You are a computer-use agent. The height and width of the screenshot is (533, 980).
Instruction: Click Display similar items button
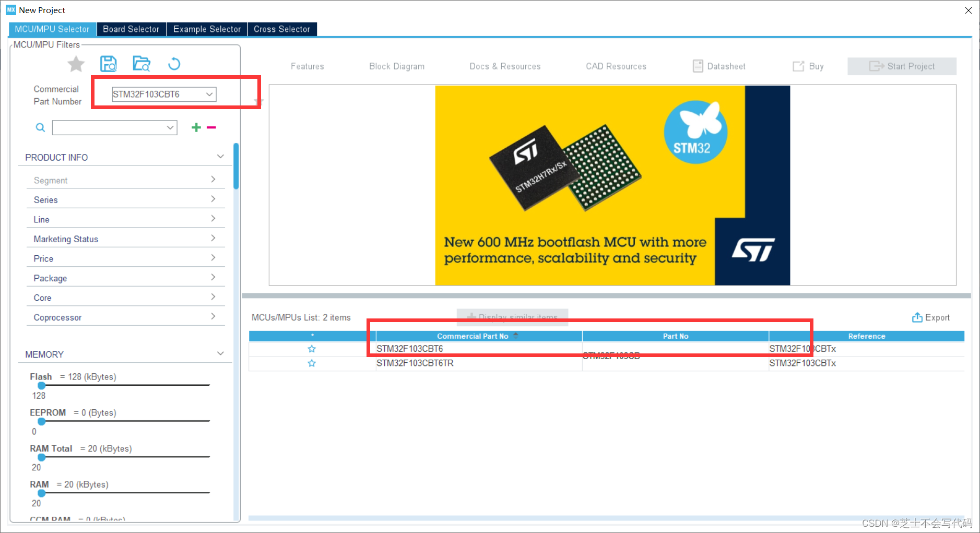pos(512,317)
